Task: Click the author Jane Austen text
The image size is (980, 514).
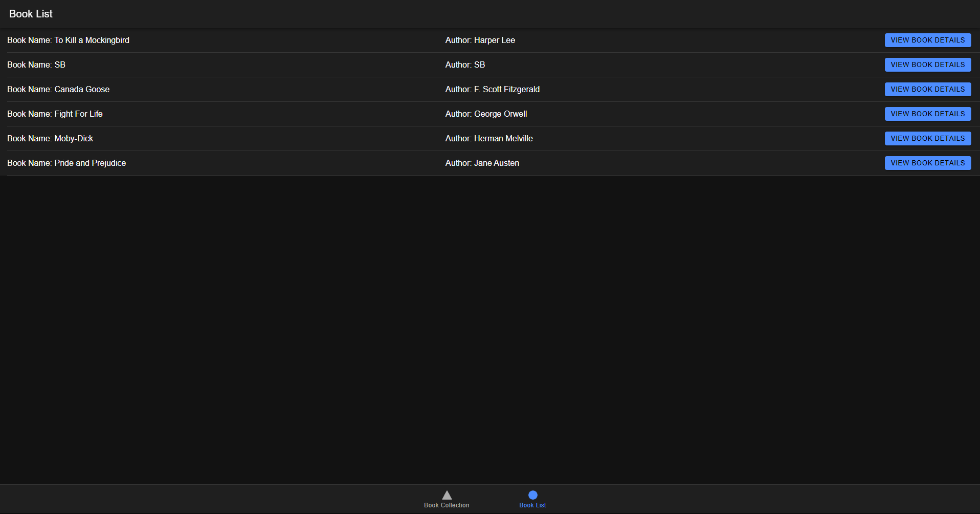Action: pos(482,163)
